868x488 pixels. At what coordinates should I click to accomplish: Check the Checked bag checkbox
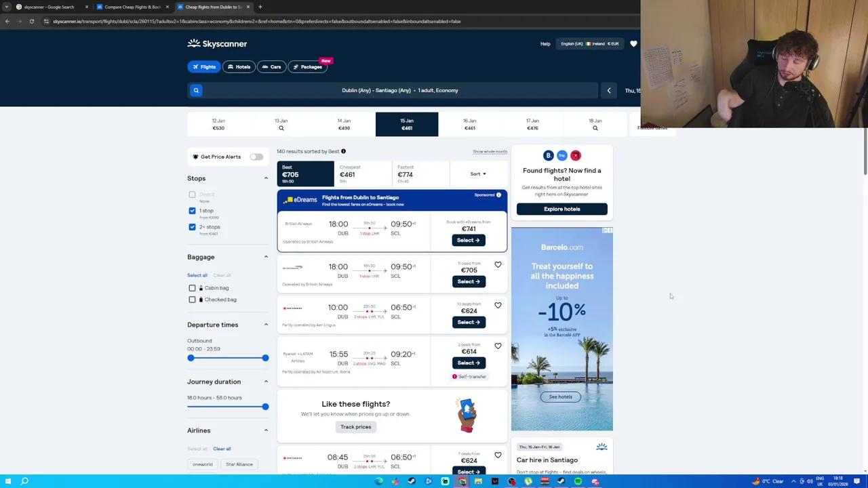pos(192,300)
